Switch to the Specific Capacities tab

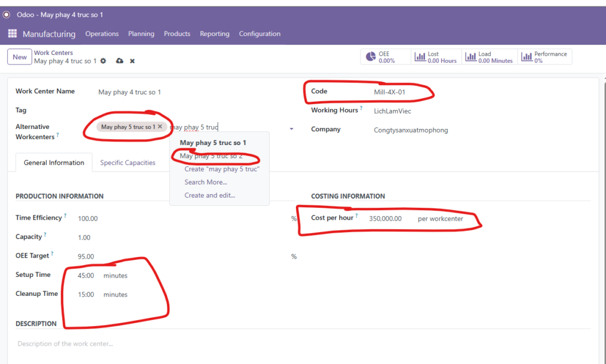point(128,163)
